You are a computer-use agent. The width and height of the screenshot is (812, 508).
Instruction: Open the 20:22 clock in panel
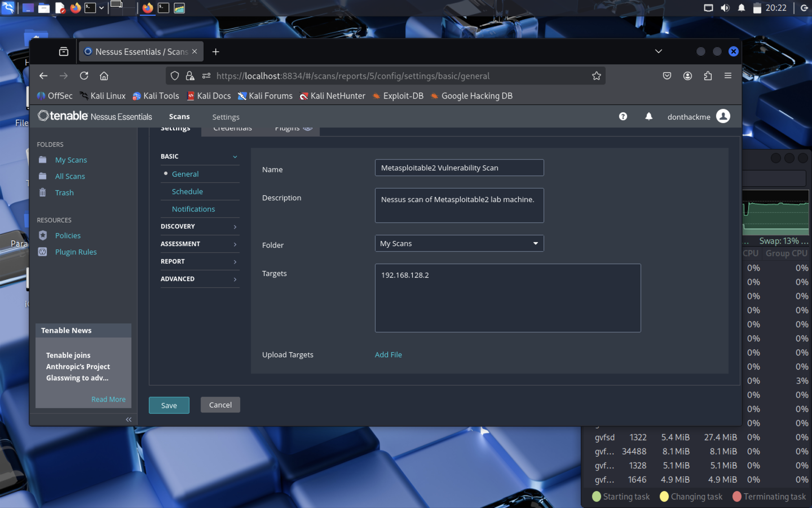click(x=776, y=8)
